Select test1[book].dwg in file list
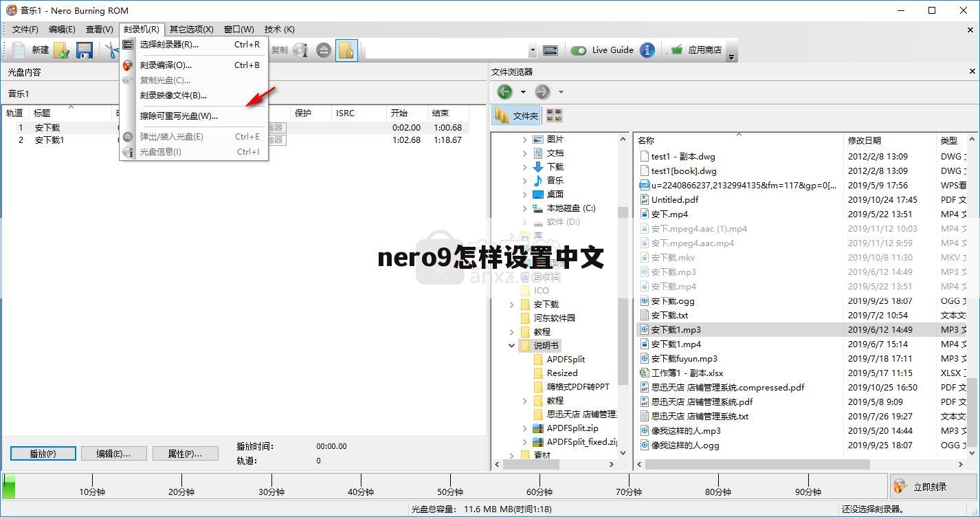The height and width of the screenshot is (517, 980). coord(684,170)
